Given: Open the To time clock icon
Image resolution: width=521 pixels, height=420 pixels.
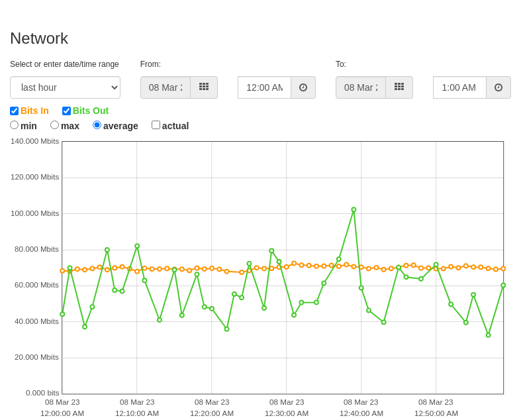Looking at the screenshot, I should coord(498,87).
